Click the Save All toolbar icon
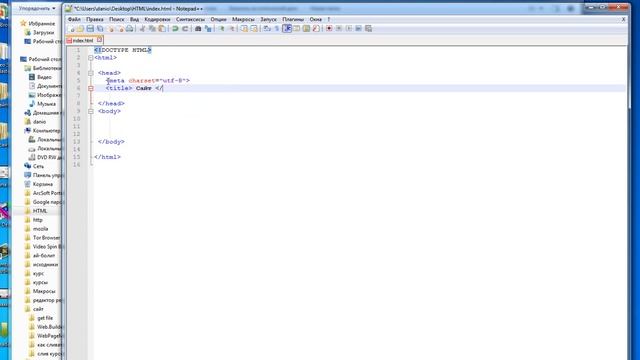The width and height of the screenshot is (640, 360). click(100, 29)
